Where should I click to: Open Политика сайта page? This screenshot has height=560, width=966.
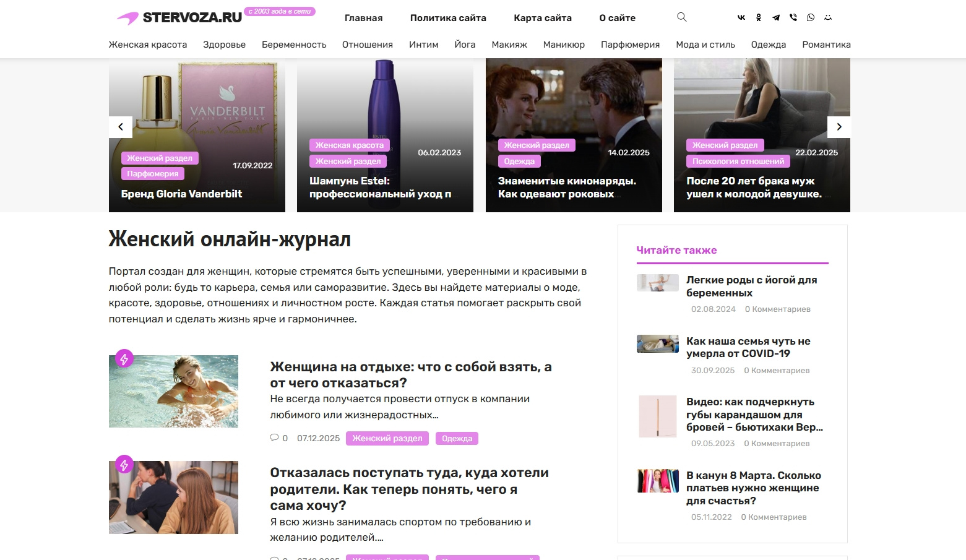click(x=448, y=18)
